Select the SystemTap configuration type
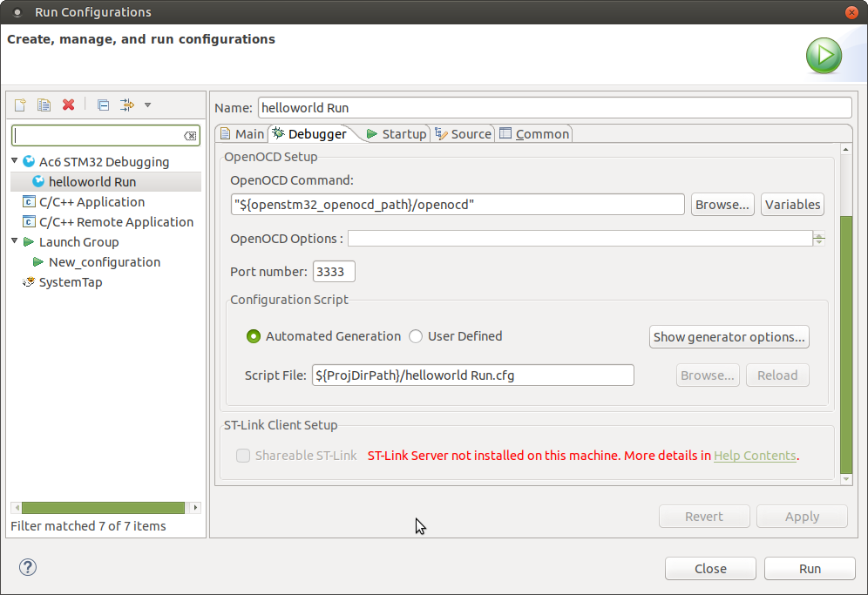 pos(70,282)
